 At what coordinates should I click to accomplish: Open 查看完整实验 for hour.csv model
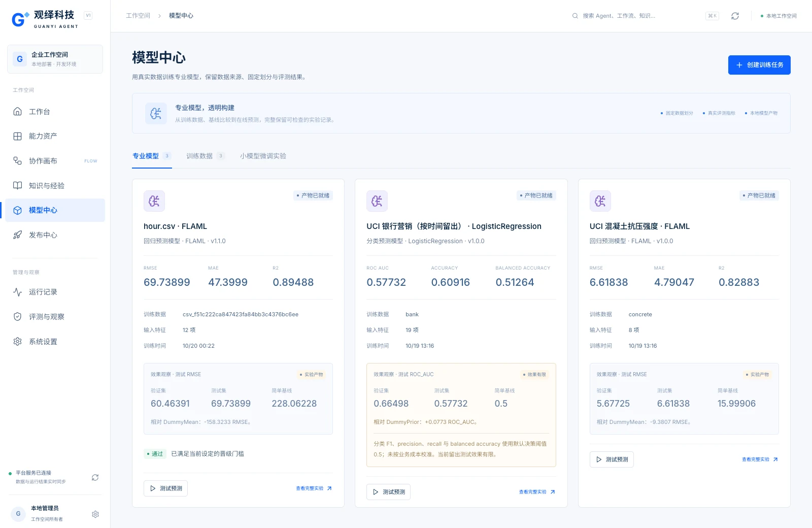pyautogui.click(x=314, y=488)
